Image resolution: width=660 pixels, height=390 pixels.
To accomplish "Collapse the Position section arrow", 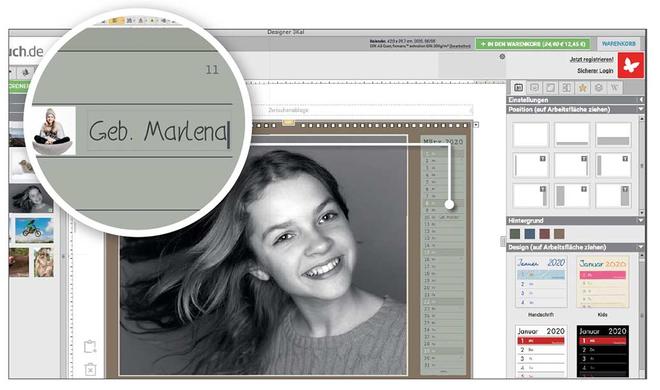I will 641,109.
